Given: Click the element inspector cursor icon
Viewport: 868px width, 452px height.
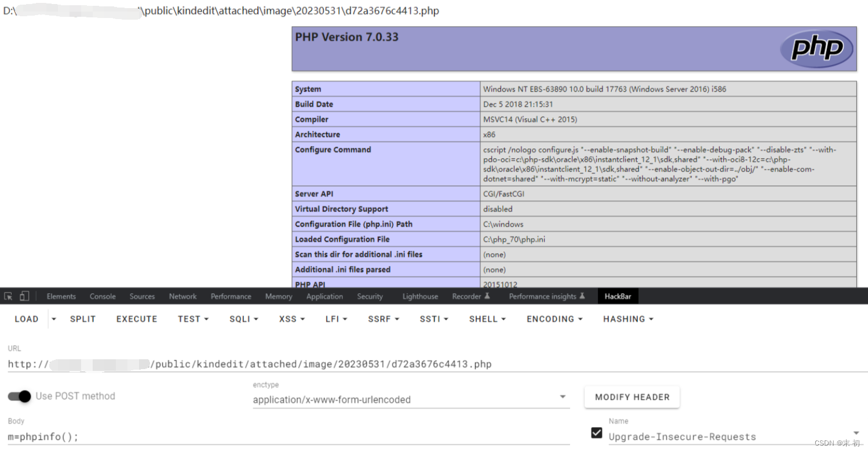Looking at the screenshot, I should [x=8, y=296].
